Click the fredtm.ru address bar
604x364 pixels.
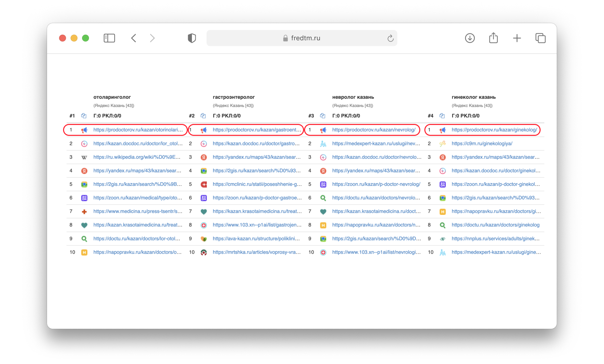tap(302, 38)
